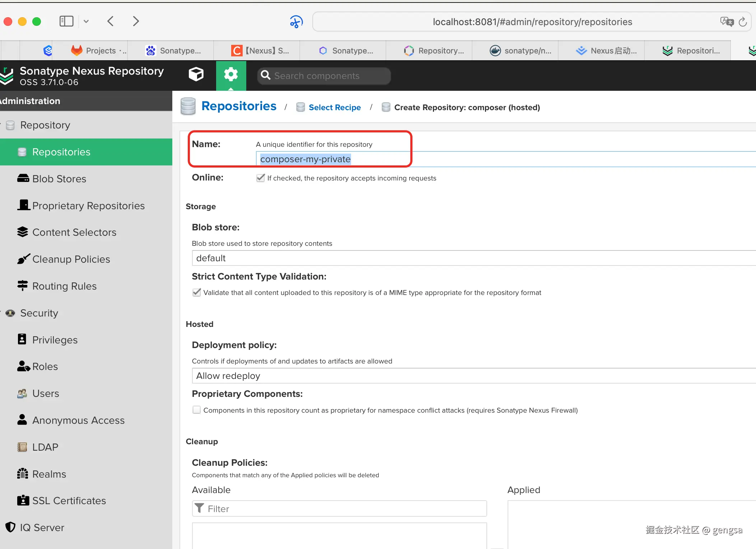The height and width of the screenshot is (549, 756).
Task: Click the Select Recipe breadcrumb link
Action: click(335, 107)
